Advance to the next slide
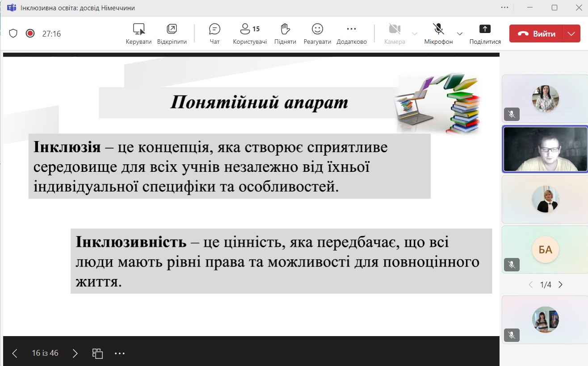This screenshot has height=366, width=588. (75, 354)
